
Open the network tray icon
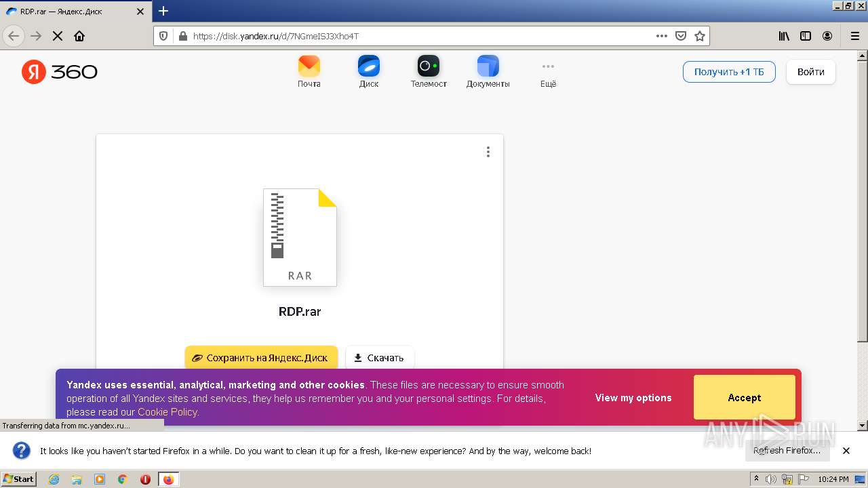pyautogui.click(x=787, y=479)
